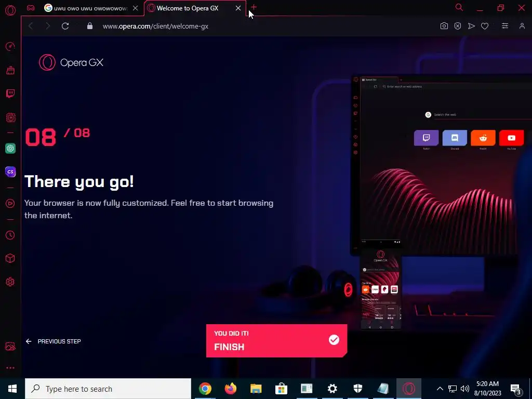Open GX Cleaner broom icon

click(10, 70)
